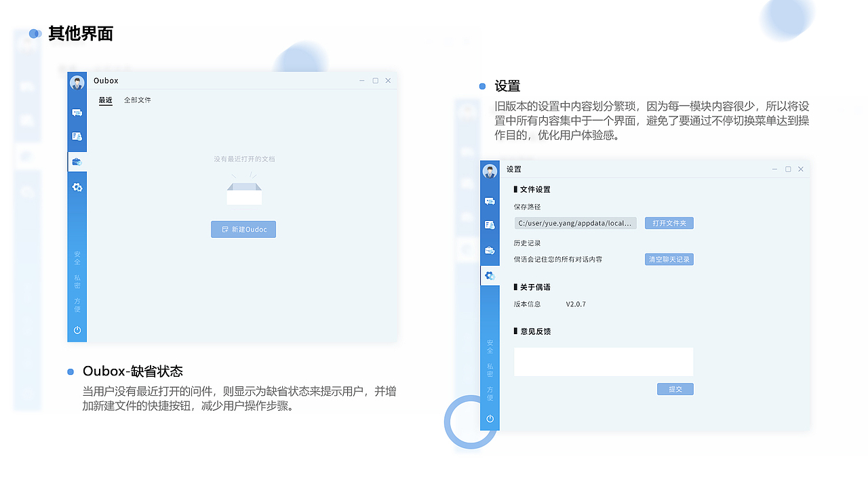Screen dimensions: 868x488
Task: Click the 保存路径 label
Action: 528,207
